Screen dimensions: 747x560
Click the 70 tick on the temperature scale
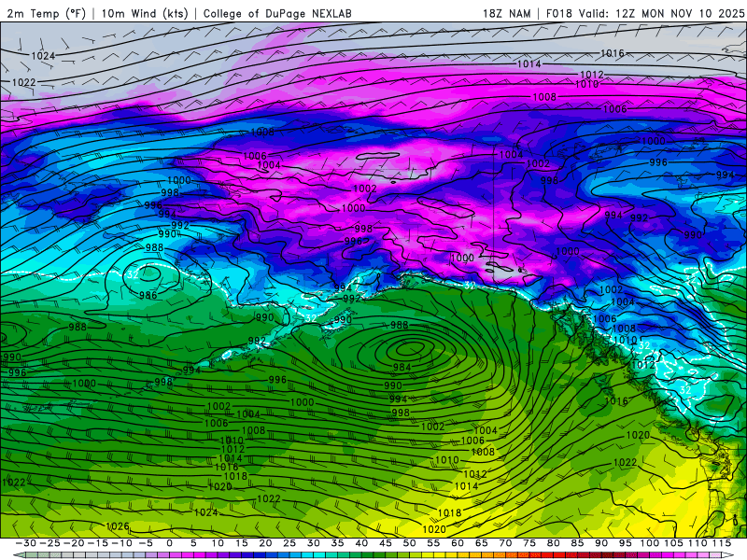pos(505,543)
